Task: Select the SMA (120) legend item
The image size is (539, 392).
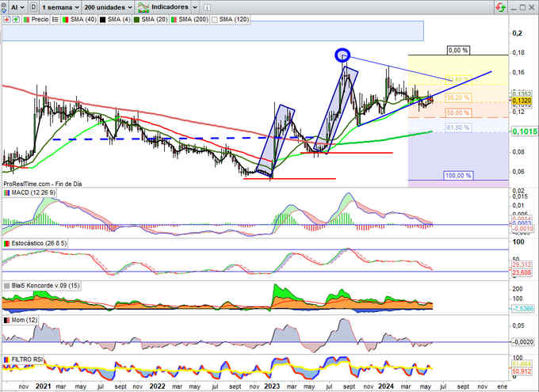Action: (x=234, y=20)
